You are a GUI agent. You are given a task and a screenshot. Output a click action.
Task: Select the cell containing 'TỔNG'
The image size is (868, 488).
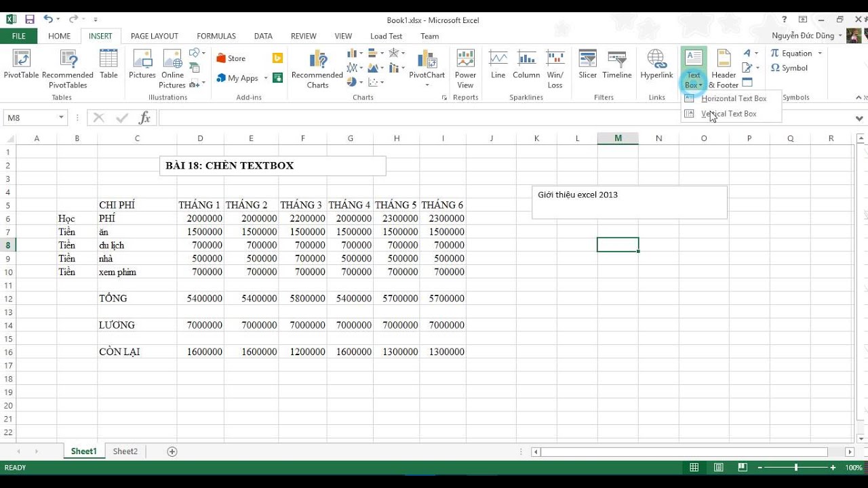[137, 298]
